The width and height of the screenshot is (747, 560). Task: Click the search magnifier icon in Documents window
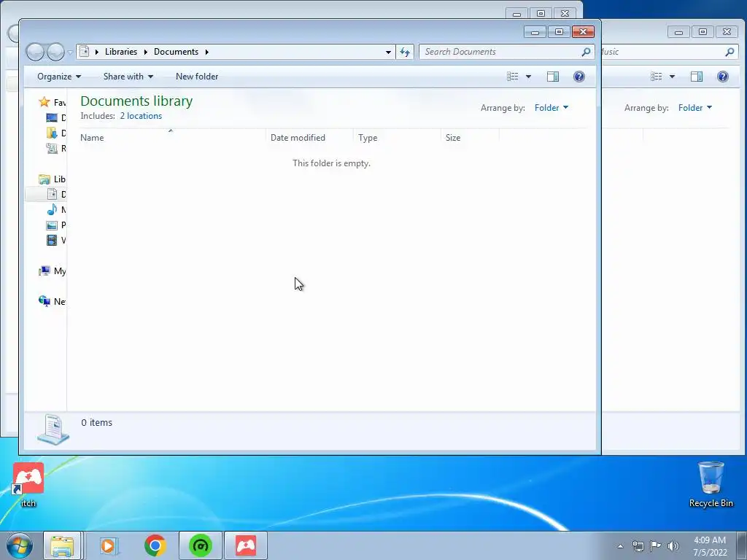[x=587, y=52]
